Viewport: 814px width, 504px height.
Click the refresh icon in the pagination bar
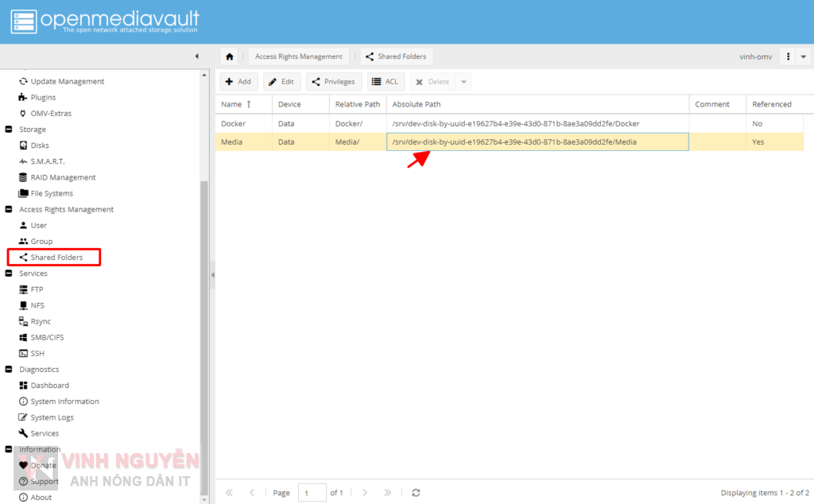pos(416,492)
